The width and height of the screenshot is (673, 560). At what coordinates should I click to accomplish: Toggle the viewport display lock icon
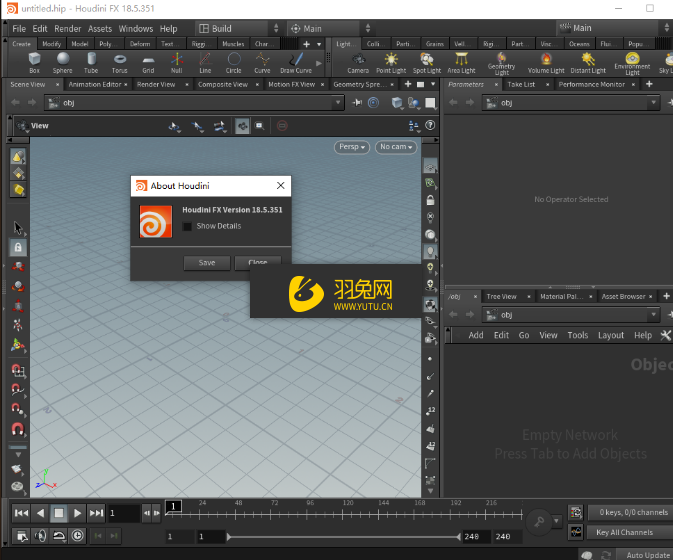pos(430,200)
